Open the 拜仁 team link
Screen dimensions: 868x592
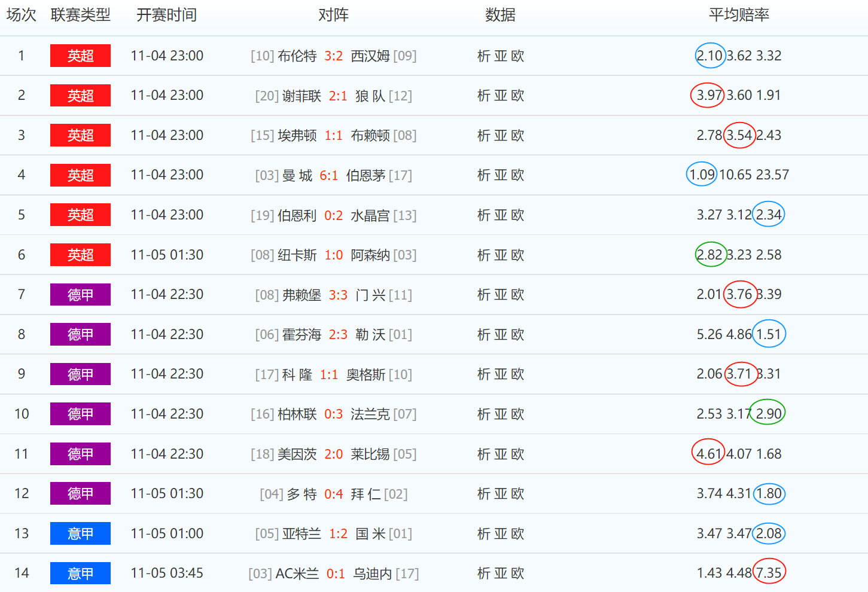tap(366, 494)
